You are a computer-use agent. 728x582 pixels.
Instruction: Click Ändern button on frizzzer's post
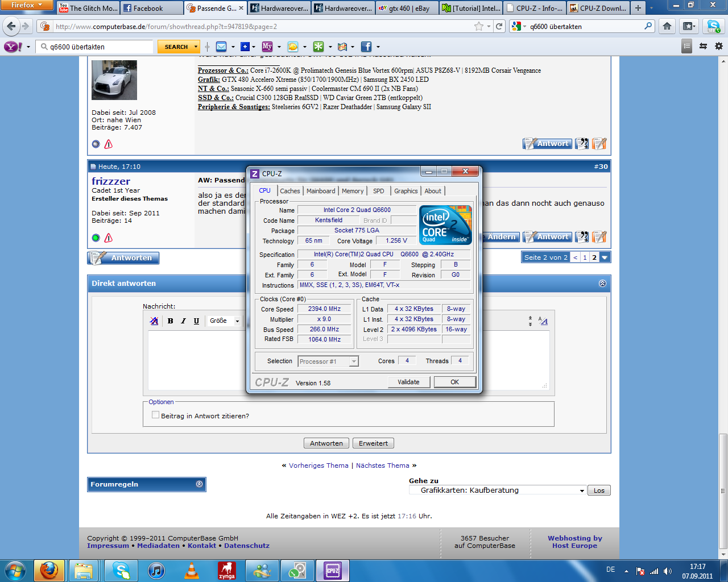(x=502, y=237)
